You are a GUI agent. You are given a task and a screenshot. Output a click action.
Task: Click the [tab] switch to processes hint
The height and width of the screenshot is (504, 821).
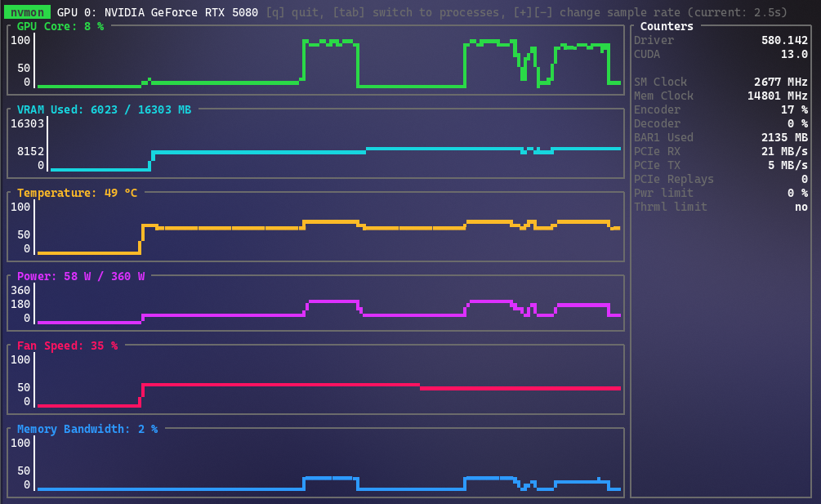[419, 12]
